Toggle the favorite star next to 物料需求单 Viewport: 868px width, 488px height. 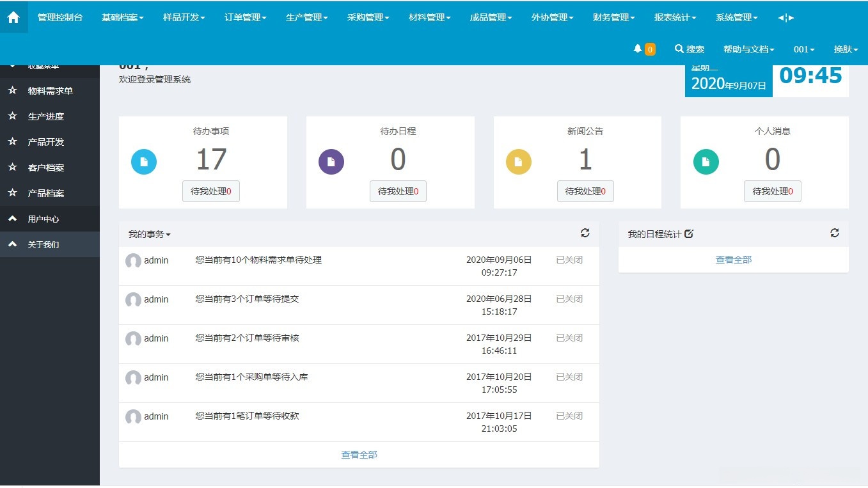coord(12,90)
